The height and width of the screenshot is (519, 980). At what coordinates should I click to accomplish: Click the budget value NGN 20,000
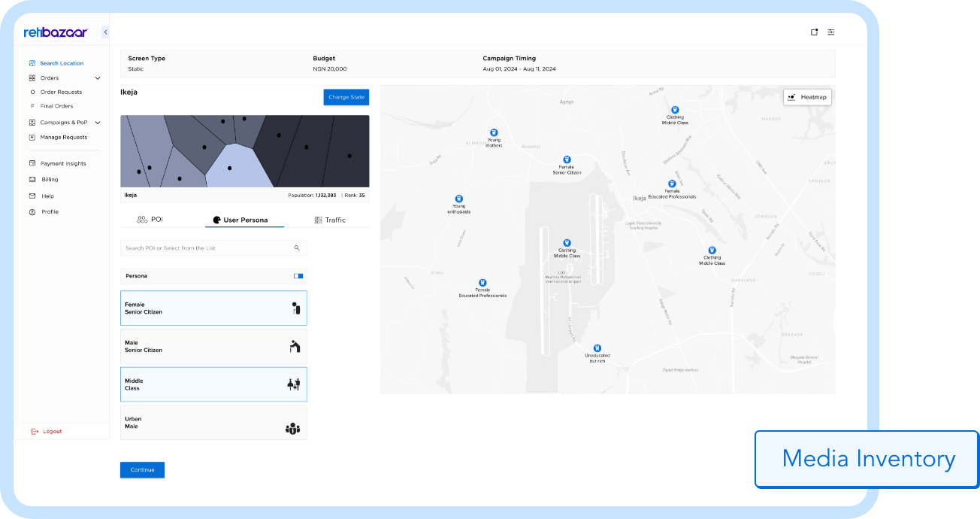[x=330, y=68]
